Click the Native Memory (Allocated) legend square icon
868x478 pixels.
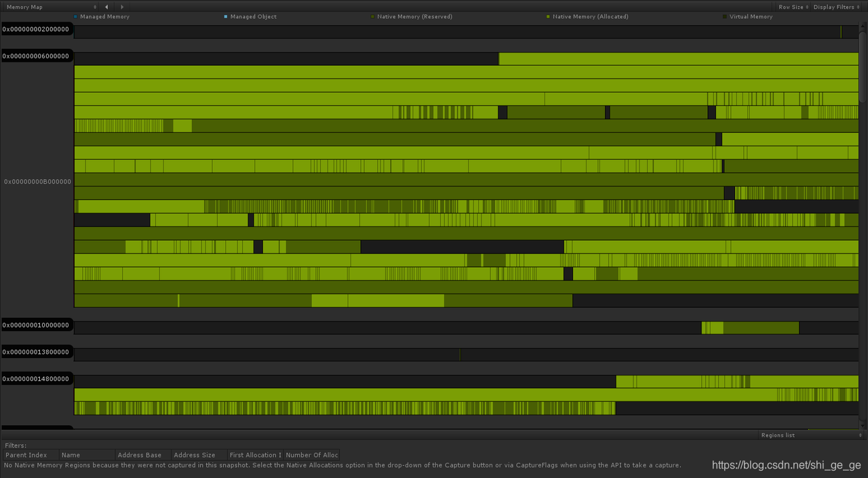(x=547, y=16)
